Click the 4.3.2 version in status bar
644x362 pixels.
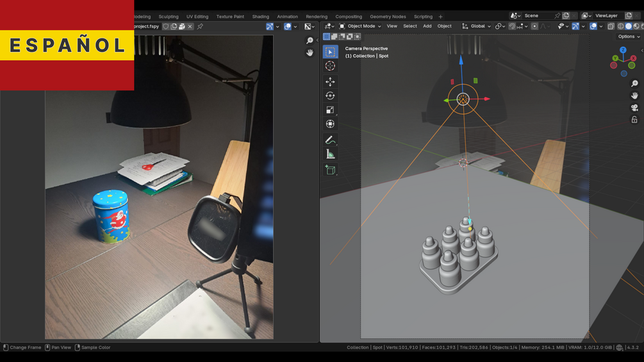[x=633, y=347]
